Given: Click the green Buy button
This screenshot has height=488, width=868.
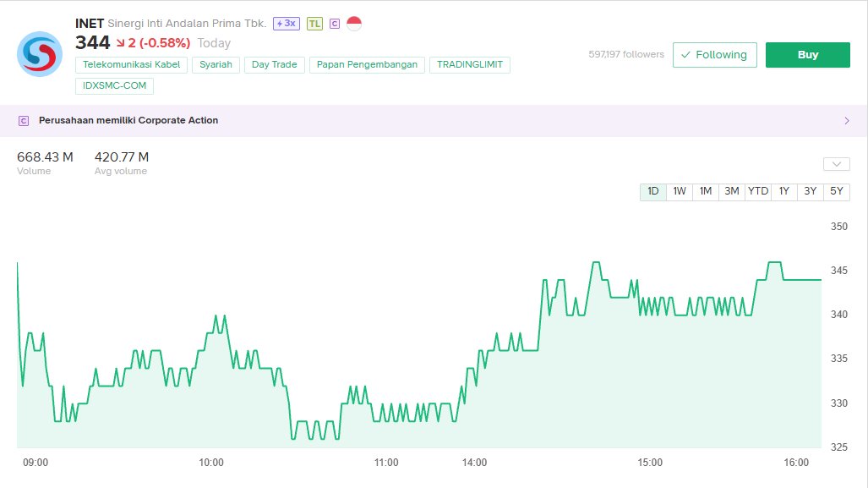Looking at the screenshot, I should click(808, 55).
